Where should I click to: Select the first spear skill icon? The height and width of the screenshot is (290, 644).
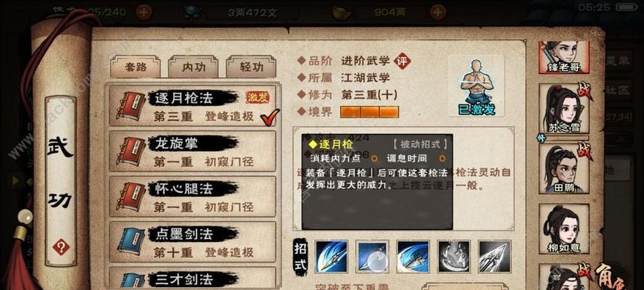[x=331, y=257]
